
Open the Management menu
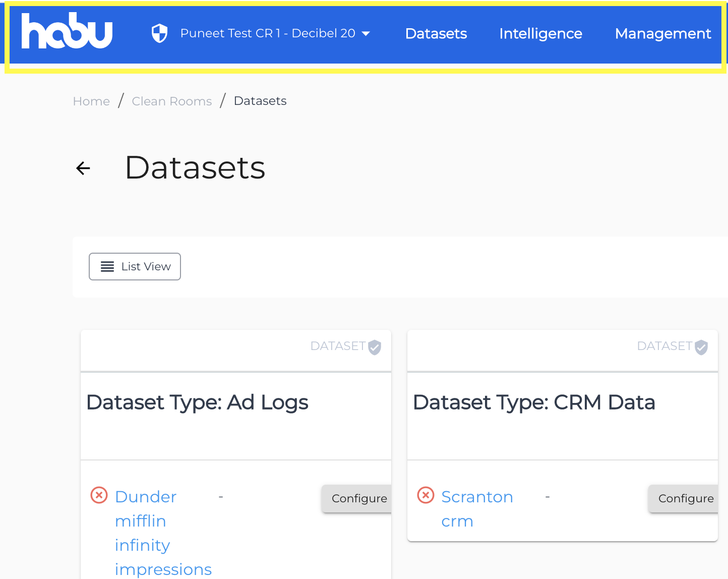(x=663, y=33)
